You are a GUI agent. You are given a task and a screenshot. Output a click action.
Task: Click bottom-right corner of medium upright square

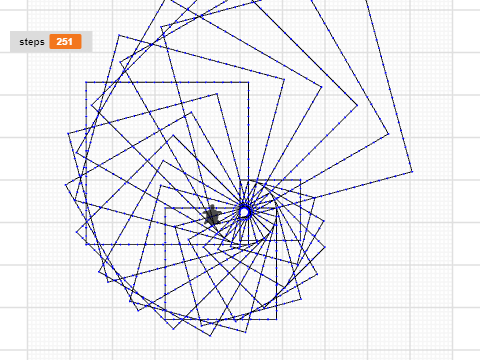(x=276, y=320)
